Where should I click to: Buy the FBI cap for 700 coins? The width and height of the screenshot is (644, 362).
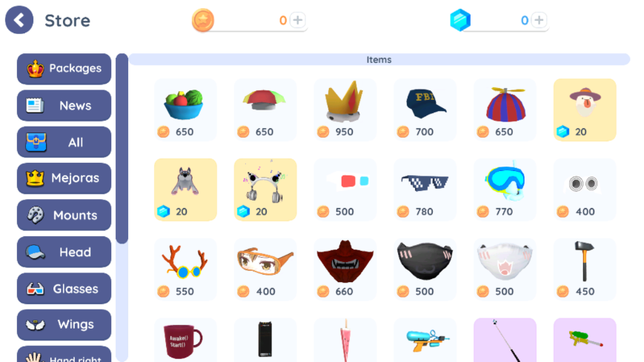(425, 110)
